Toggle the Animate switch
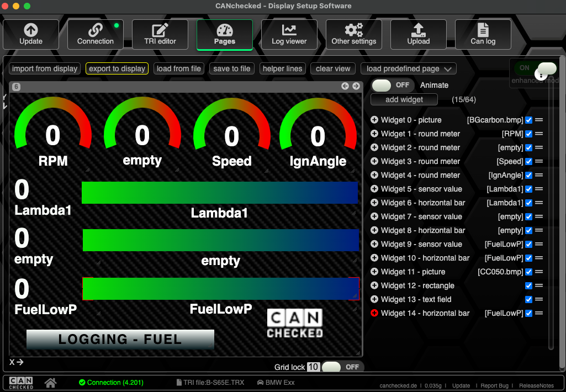566x392 pixels. pos(394,85)
